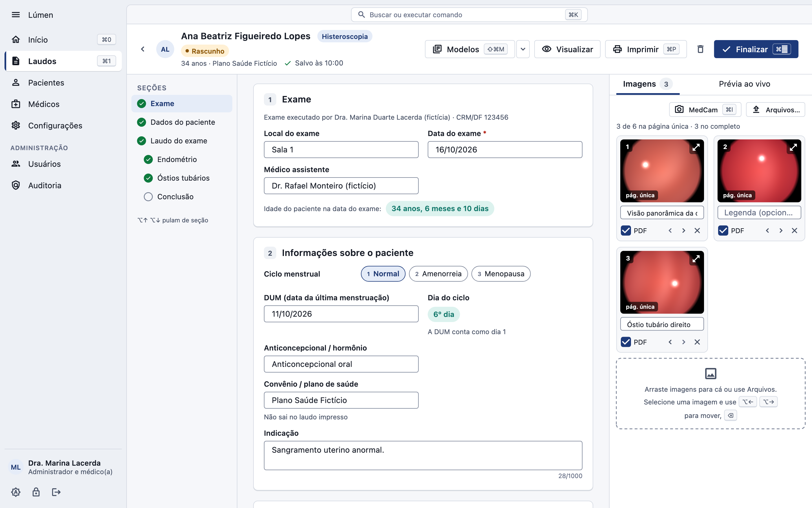This screenshot has width=812, height=508.
Task: Click legend field of image 2
Action: [x=759, y=213]
